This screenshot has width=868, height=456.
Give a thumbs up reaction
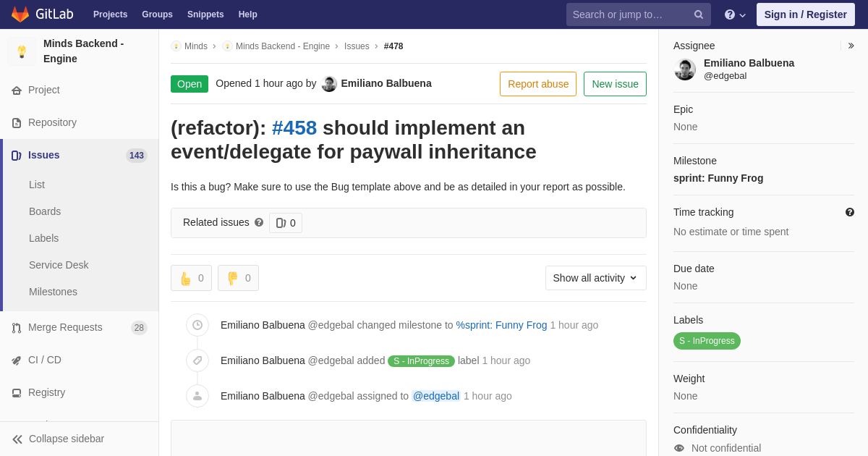point(191,278)
